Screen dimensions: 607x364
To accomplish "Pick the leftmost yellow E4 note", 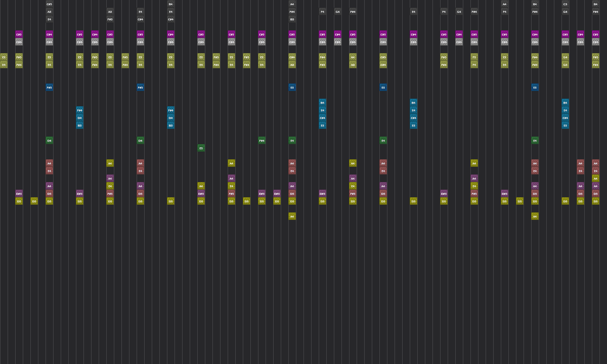I will (4, 64).
